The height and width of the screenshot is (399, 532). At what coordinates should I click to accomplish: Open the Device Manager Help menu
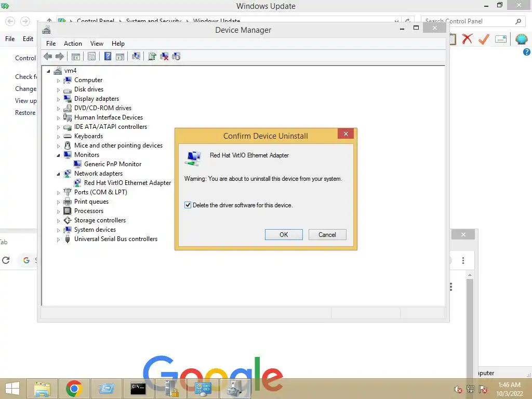tap(118, 44)
